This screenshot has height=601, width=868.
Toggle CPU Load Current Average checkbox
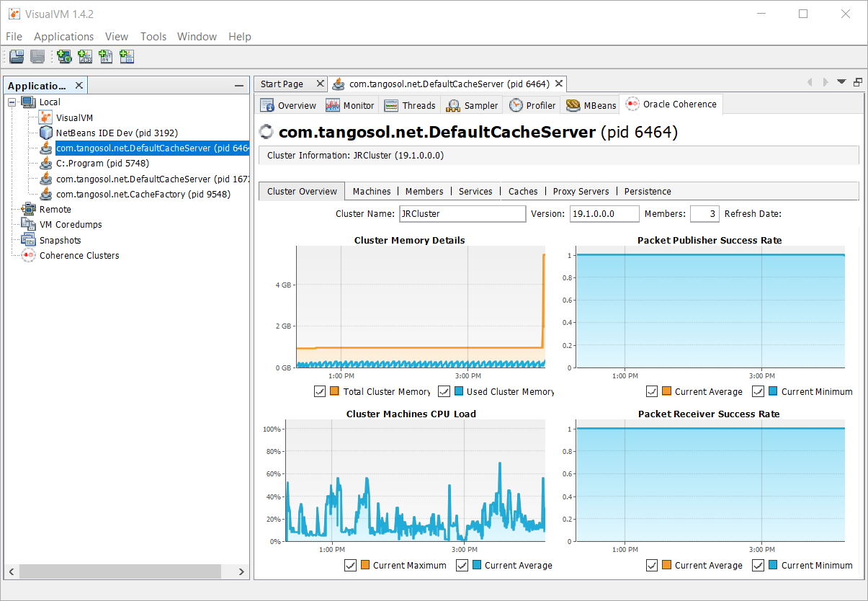pyautogui.click(x=462, y=565)
